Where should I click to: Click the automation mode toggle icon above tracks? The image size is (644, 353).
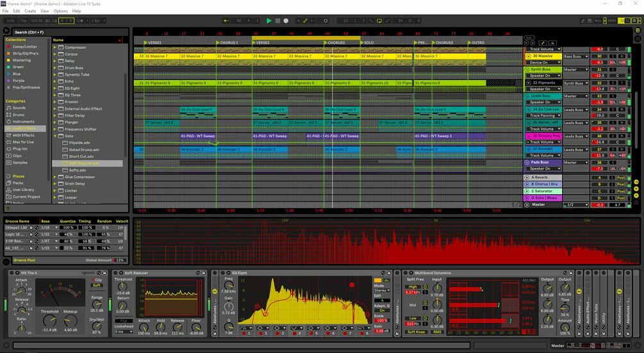[x=543, y=43]
